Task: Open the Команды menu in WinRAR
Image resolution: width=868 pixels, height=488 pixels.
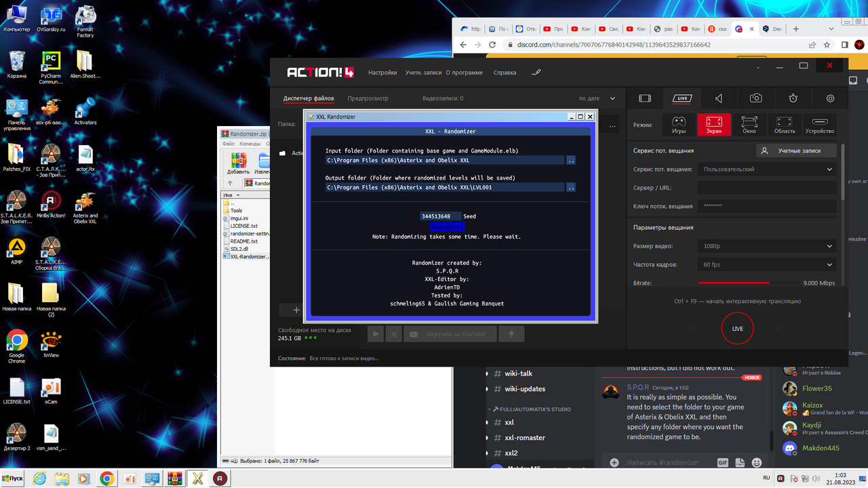Action: click(250, 144)
